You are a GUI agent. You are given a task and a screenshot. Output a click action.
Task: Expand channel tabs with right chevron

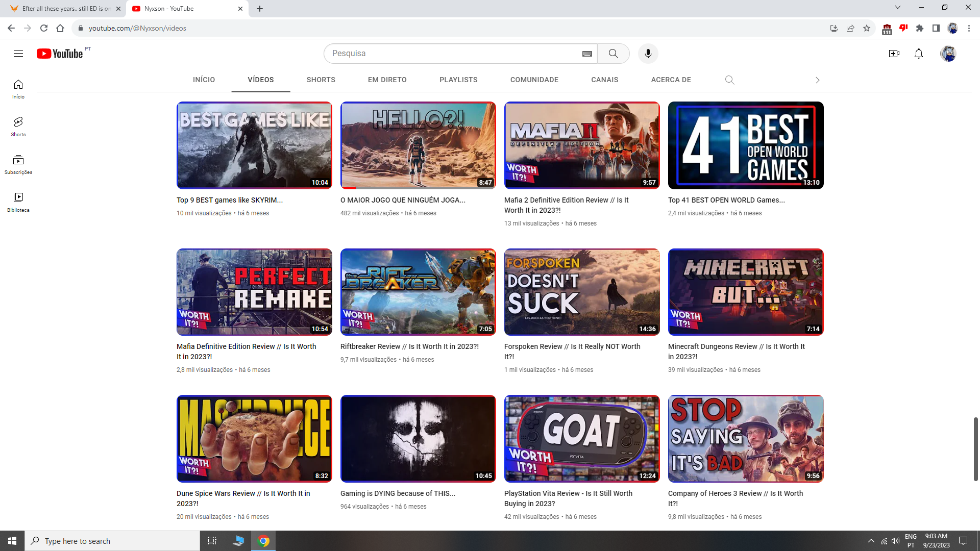[x=818, y=80]
